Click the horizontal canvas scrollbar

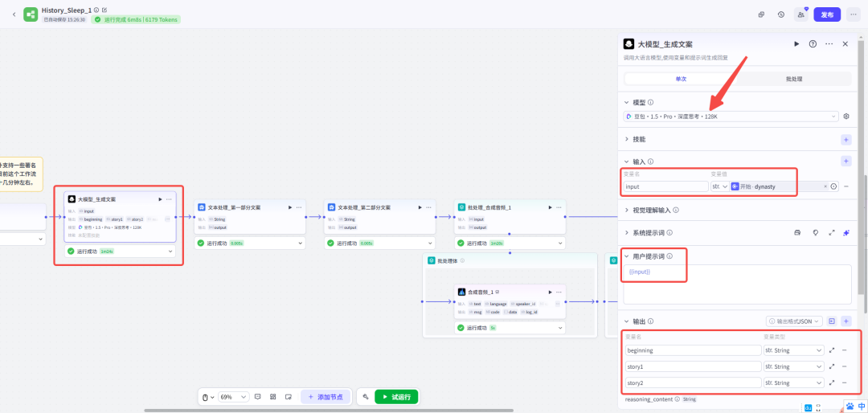point(329,411)
